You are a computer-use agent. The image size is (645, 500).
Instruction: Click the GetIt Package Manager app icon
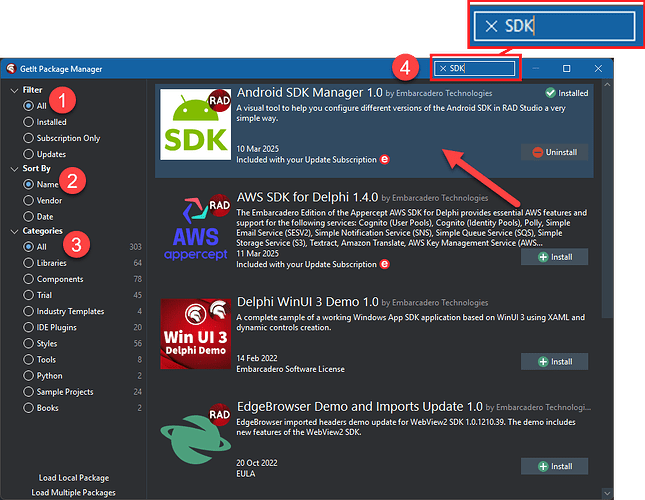[x=11, y=68]
